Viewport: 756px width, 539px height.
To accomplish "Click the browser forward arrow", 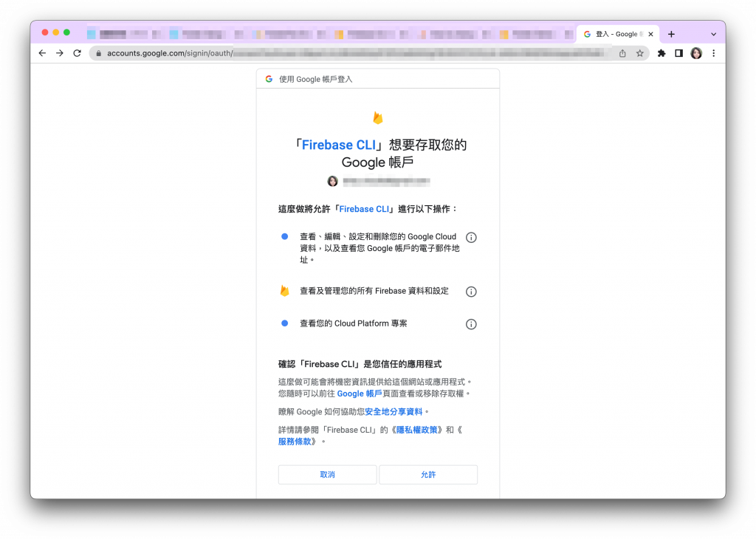I will coord(60,53).
